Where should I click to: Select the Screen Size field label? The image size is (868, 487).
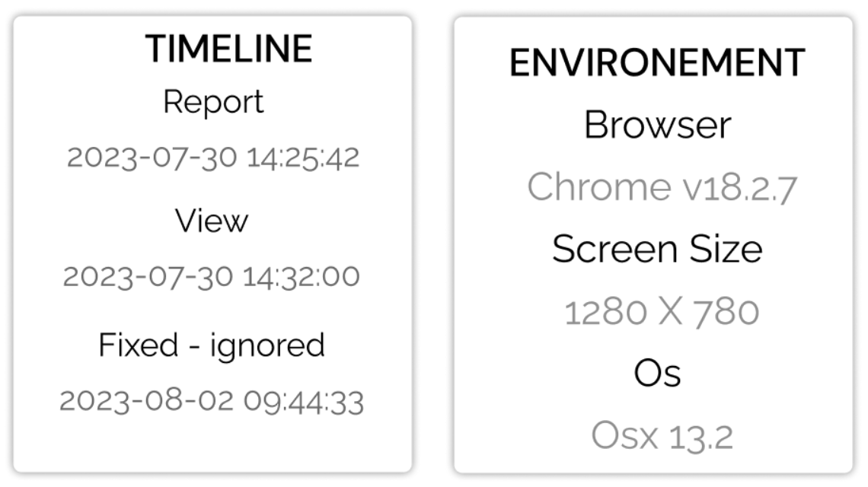click(x=657, y=249)
